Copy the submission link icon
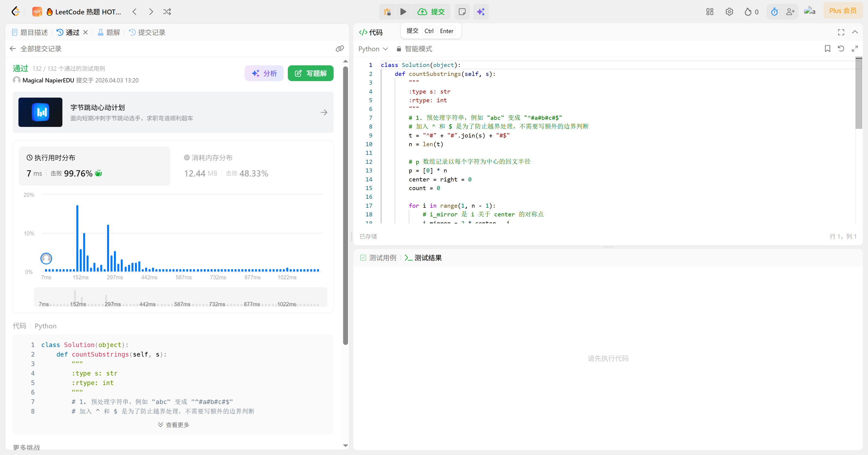The width and height of the screenshot is (868, 455). pyautogui.click(x=340, y=49)
